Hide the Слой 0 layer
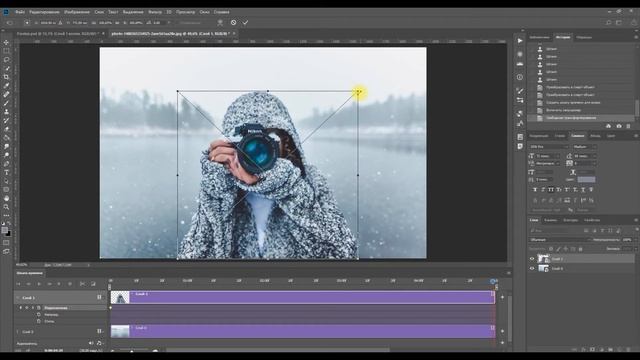This screenshot has height=360, width=640. tap(532, 269)
